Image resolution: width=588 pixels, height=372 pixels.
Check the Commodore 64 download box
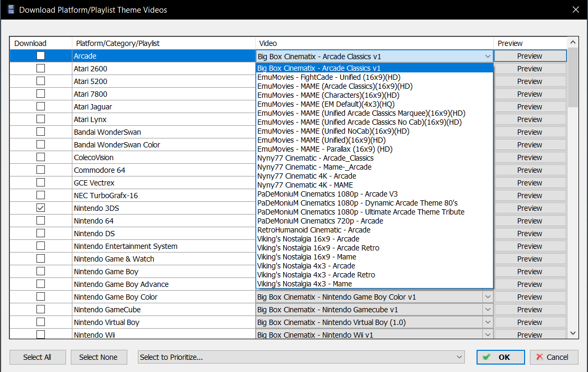pyautogui.click(x=41, y=170)
